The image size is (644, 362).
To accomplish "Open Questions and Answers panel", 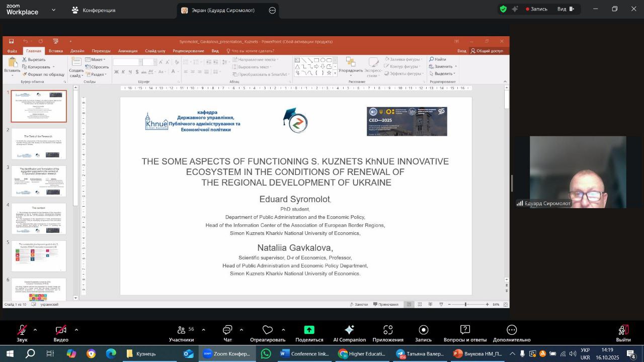I will (465, 334).
